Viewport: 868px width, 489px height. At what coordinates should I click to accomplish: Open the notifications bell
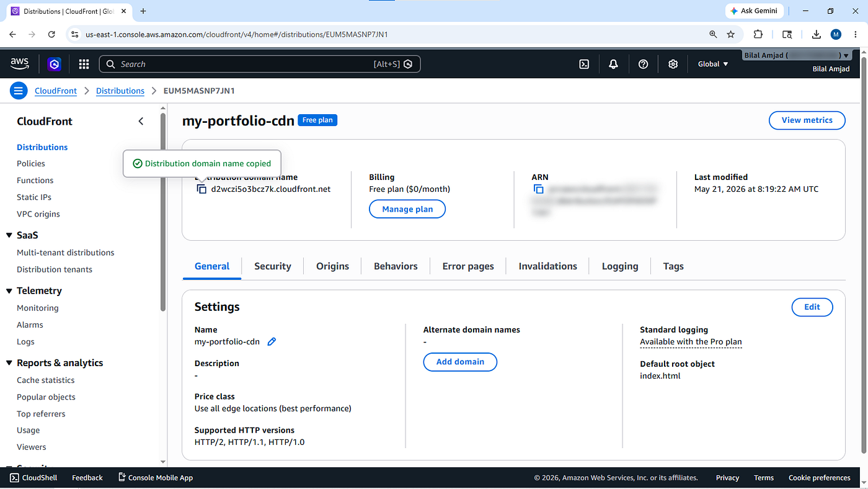613,64
